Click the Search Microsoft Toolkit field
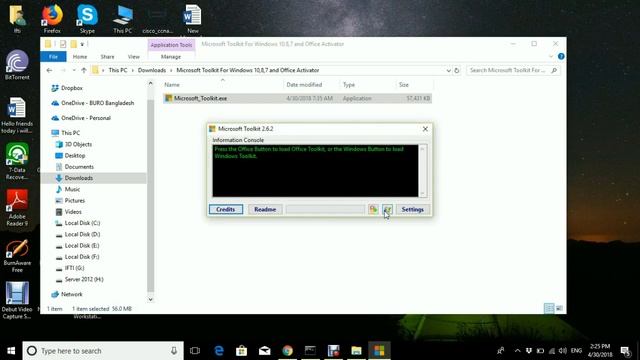This screenshot has height=360, width=640. 513,70
